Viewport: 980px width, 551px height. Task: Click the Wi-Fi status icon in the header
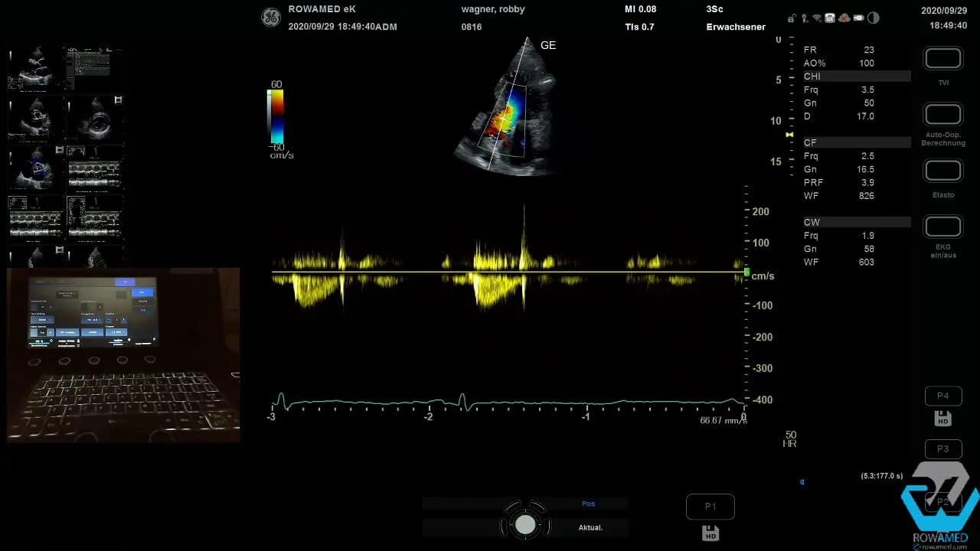(x=815, y=18)
